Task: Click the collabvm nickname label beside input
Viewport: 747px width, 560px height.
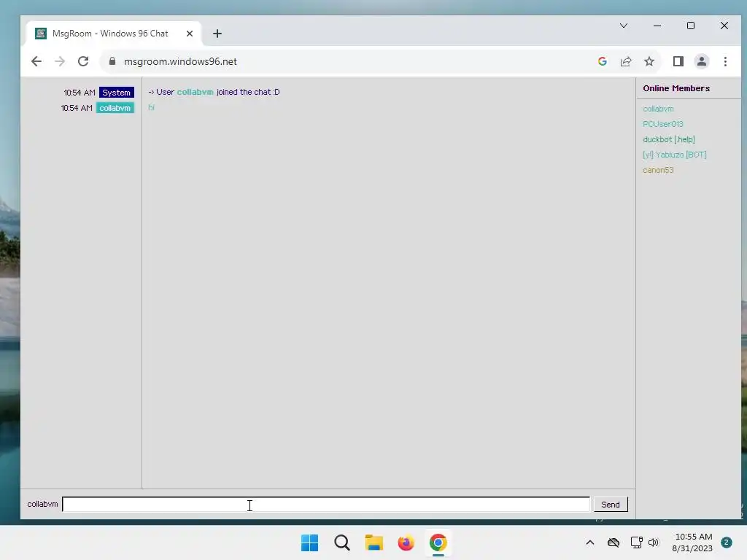Action: point(42,504)
